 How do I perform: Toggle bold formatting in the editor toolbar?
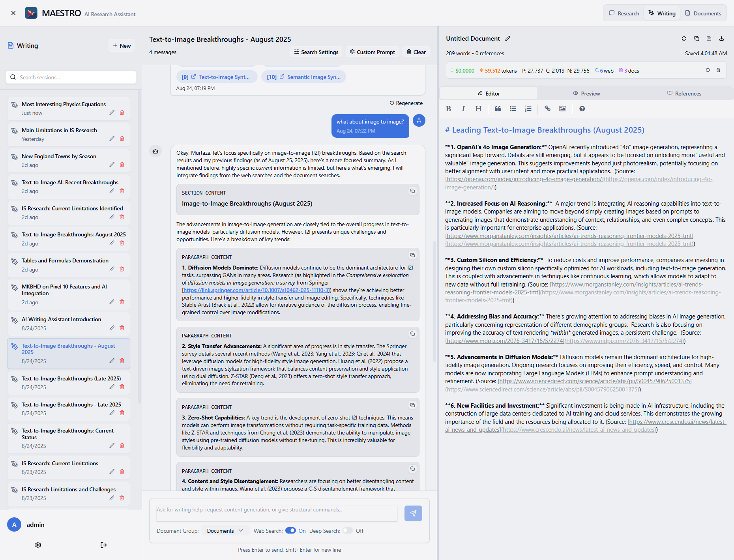point(448,109)
